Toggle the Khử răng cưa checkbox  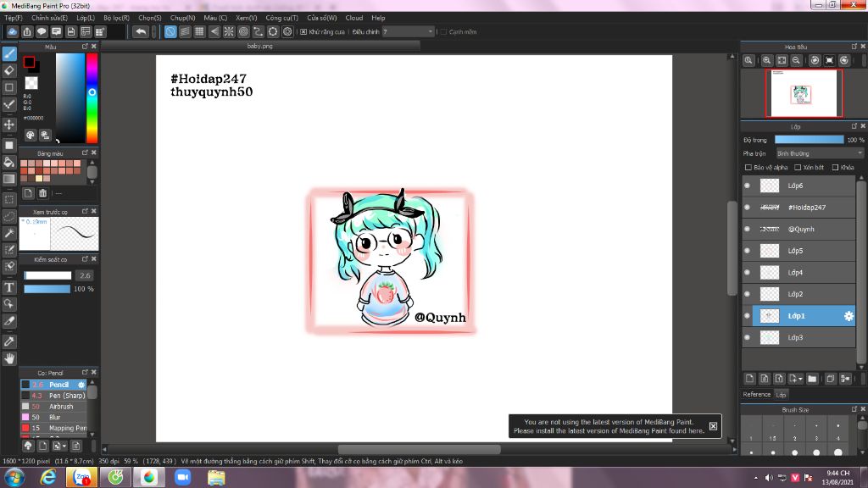303,32
